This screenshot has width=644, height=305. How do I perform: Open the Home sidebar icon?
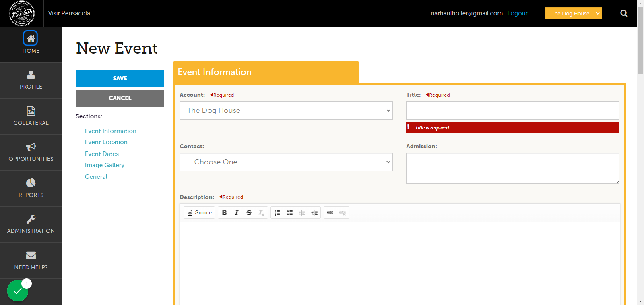click(31, 38)
